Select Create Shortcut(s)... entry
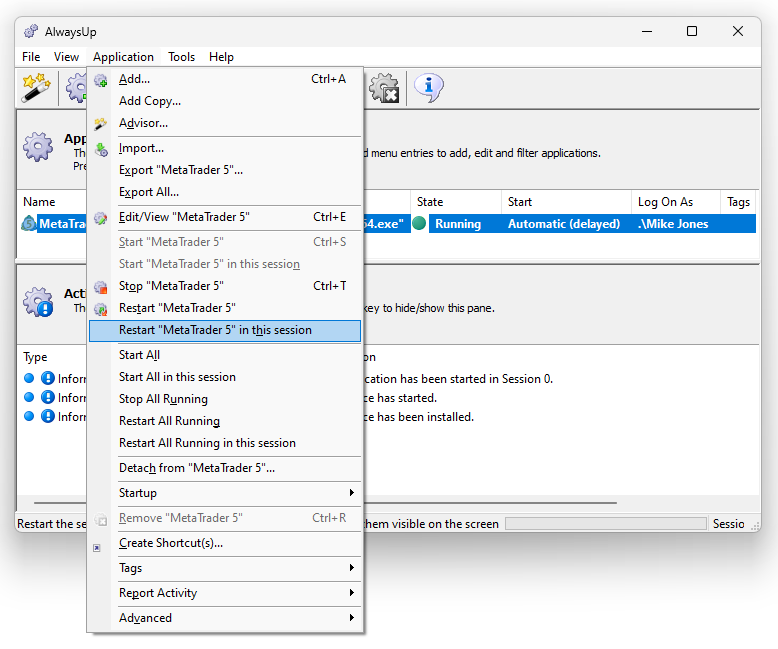The width and height of the screenshot is (778, 649). (x=225, y=543)
